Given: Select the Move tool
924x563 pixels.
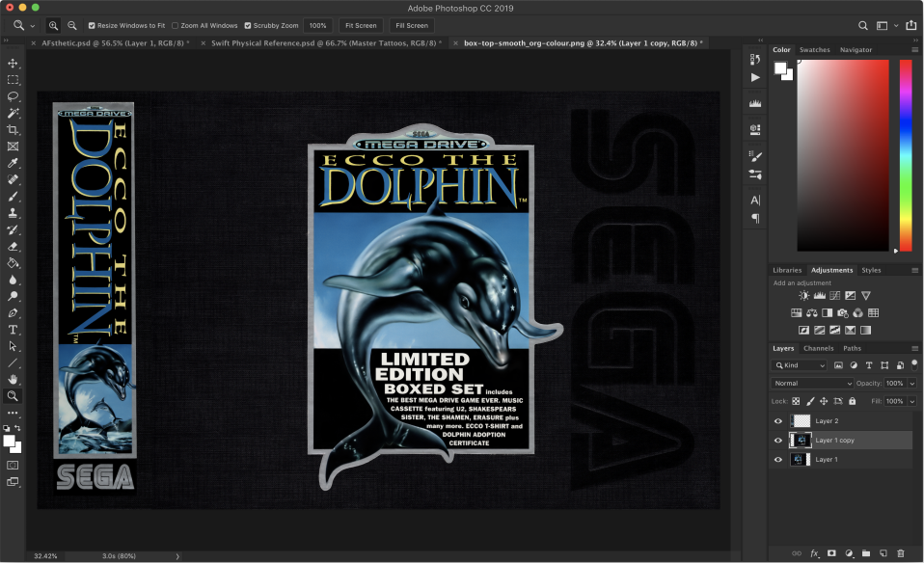Looking at the screenshot, I should coord(14,64).
